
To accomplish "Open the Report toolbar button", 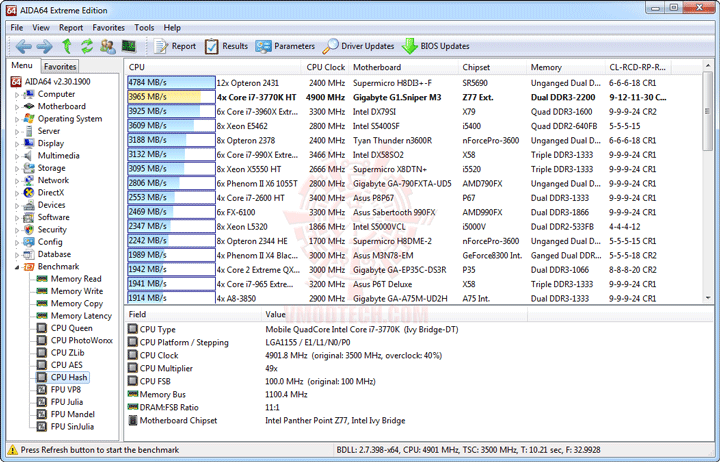I will click(x=174, y=46).
